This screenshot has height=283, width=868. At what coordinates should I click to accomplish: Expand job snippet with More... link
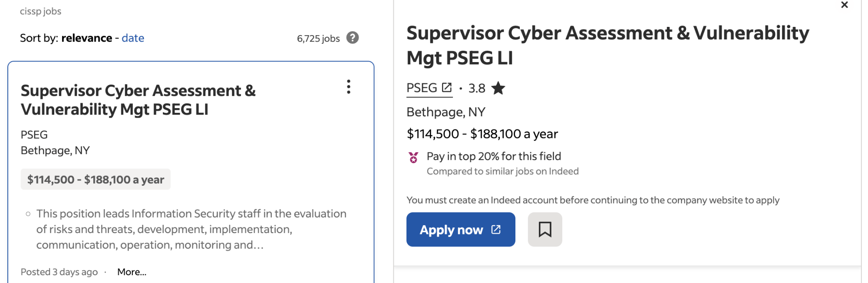tap(132, 272)
